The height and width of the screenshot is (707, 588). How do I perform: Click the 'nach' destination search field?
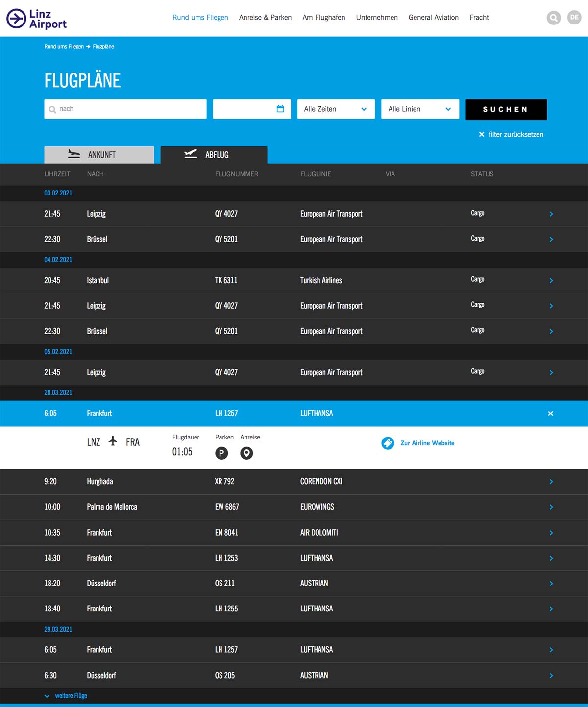click(x=130, y=109)
